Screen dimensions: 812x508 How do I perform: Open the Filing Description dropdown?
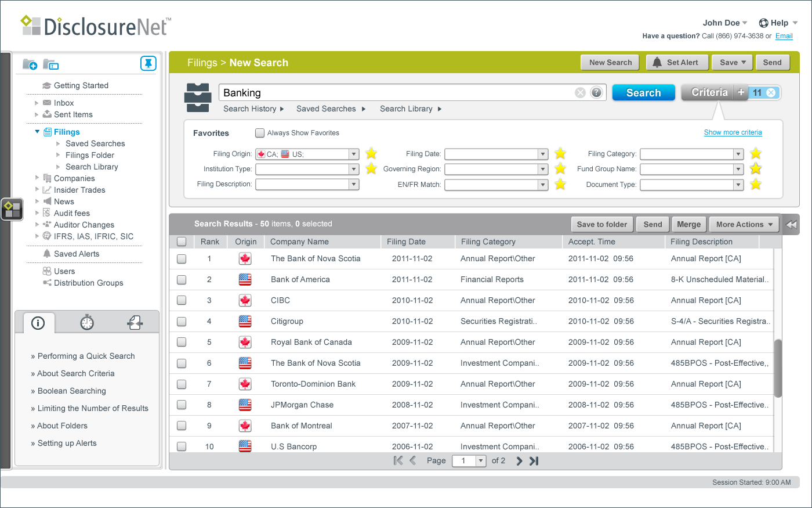354,184
